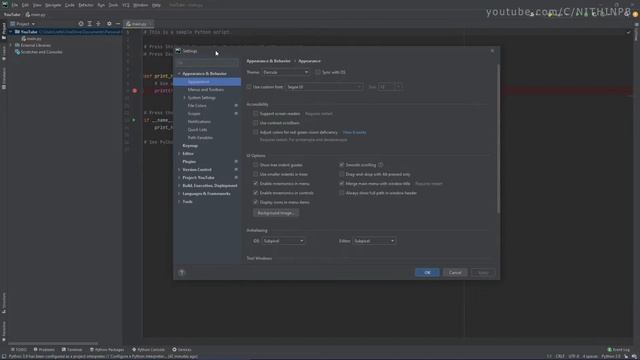Enable Support screen readers checkbox
This screenshot has width=640, height=360.
[x=256, y=114]
